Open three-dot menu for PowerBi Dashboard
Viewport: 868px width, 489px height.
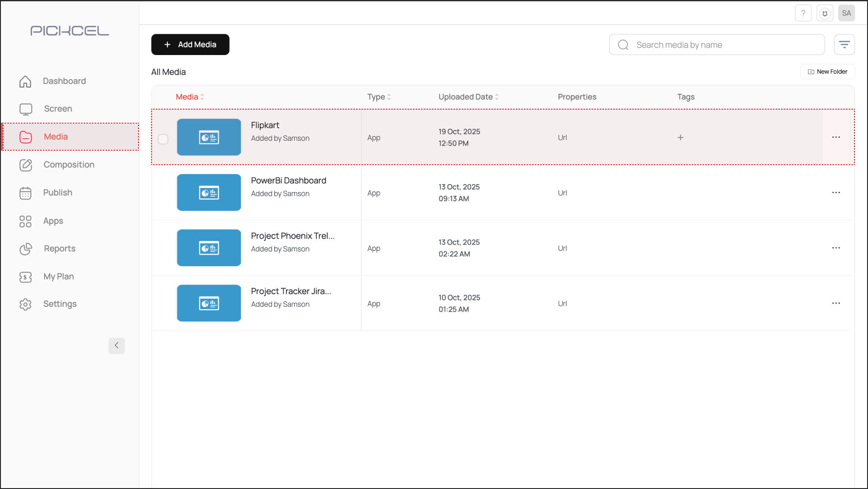click(836, 193)
